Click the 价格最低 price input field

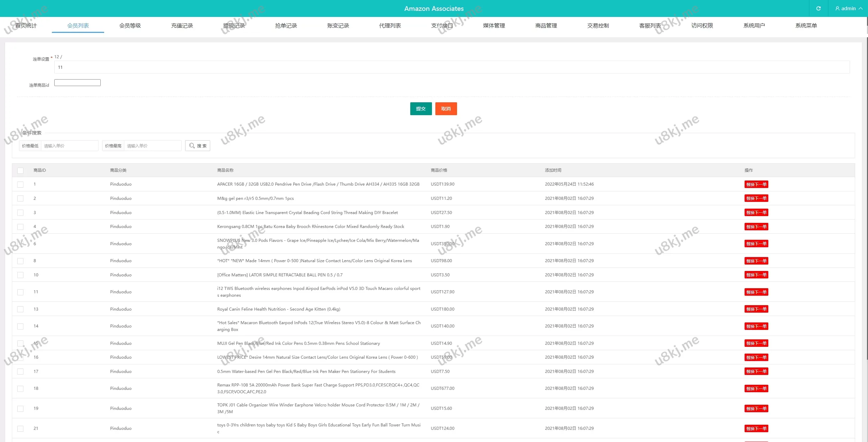70,146
